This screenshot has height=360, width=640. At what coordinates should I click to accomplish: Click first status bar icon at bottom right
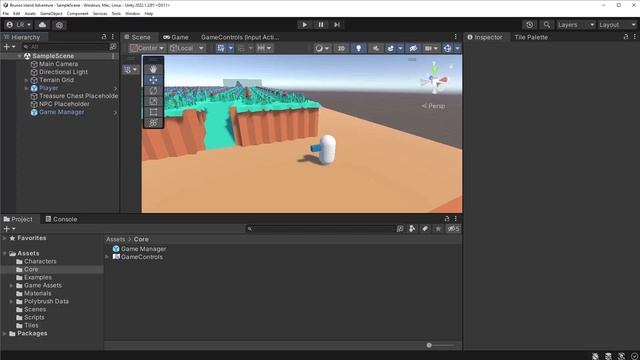[x=595, y=356]
